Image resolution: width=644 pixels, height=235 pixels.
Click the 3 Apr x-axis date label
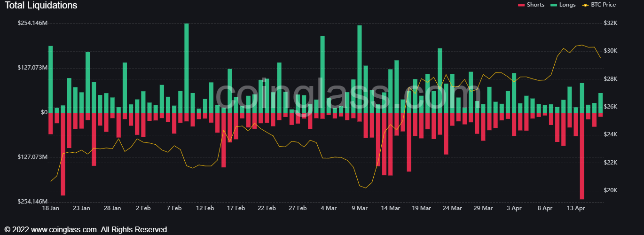tap(514, 208)
